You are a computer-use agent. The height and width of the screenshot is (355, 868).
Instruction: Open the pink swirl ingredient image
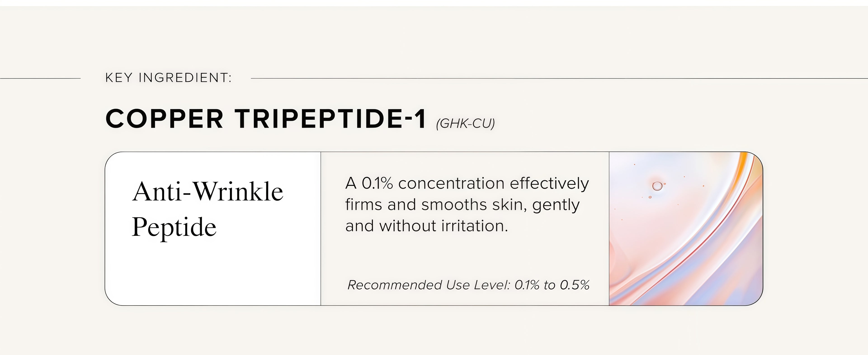point(686,229)
